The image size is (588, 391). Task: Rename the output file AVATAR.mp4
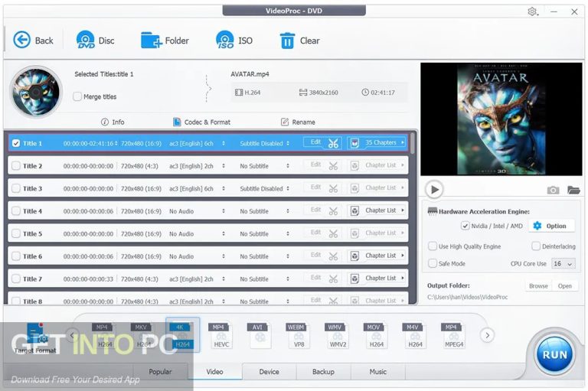coord(298,122)
